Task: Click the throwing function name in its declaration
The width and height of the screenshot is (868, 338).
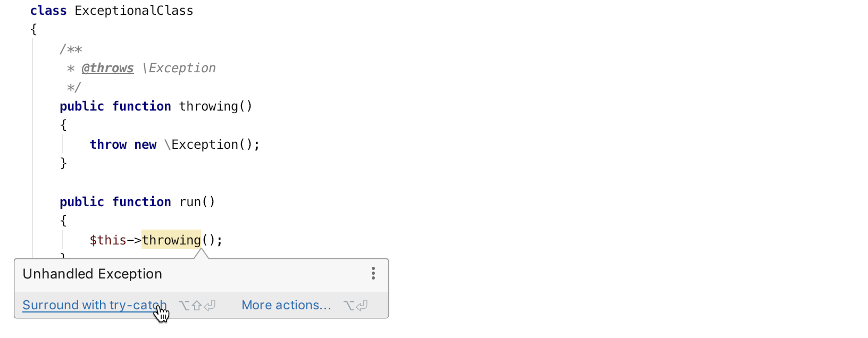Action: pos(208,106)
